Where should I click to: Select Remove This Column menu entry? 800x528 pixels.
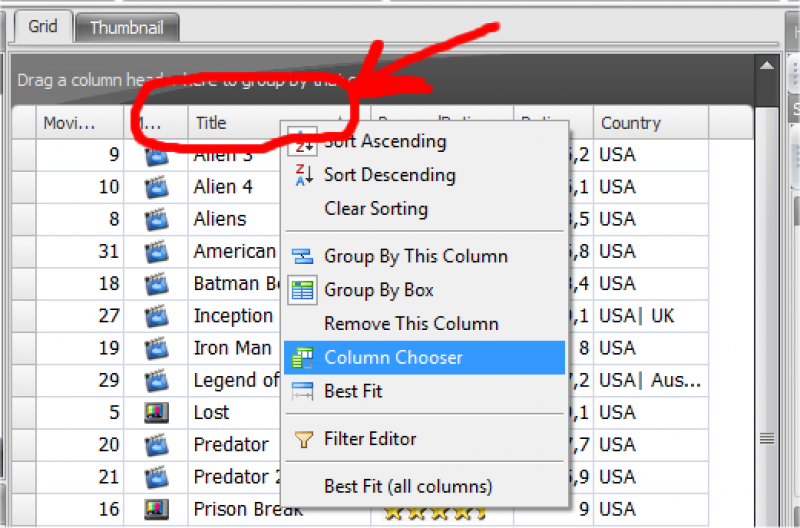(x=411, y=324)
